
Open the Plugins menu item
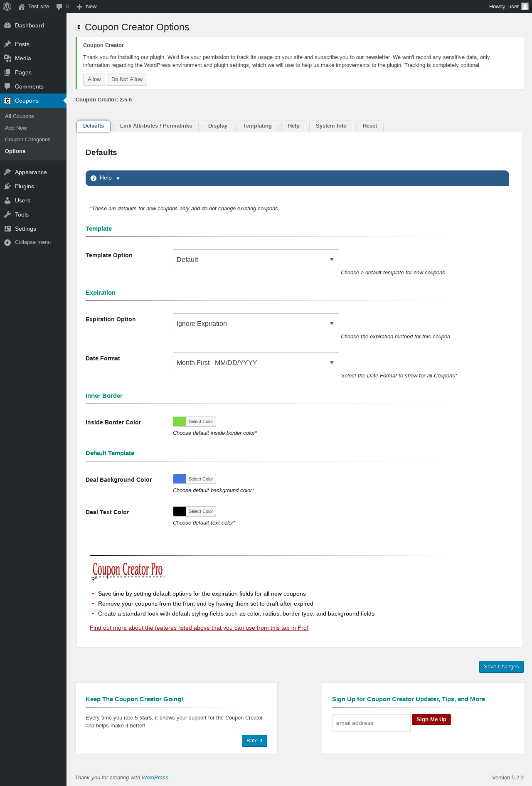(x=33, y=186)
